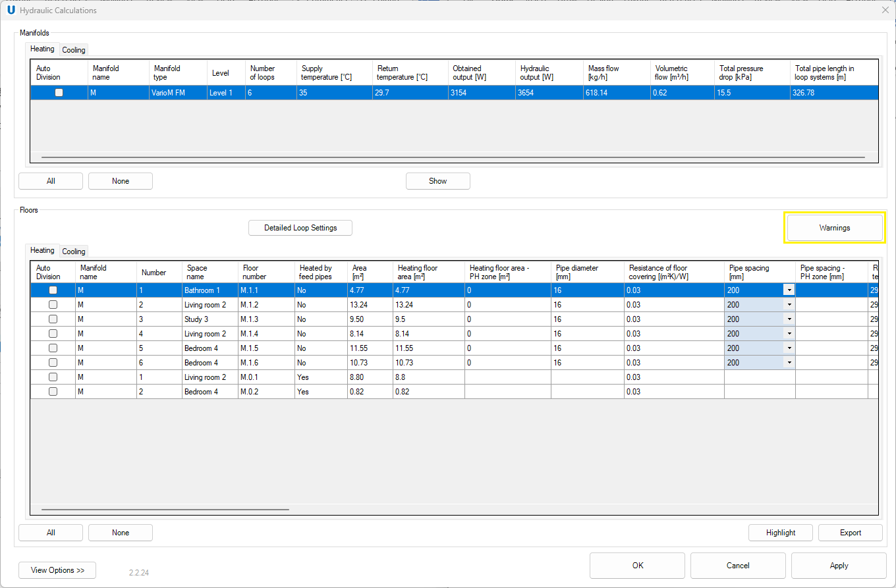Screen dimensions: 896x588
Task: Click Volumetric flow value 0.62
Action: [x=683, y=93]
